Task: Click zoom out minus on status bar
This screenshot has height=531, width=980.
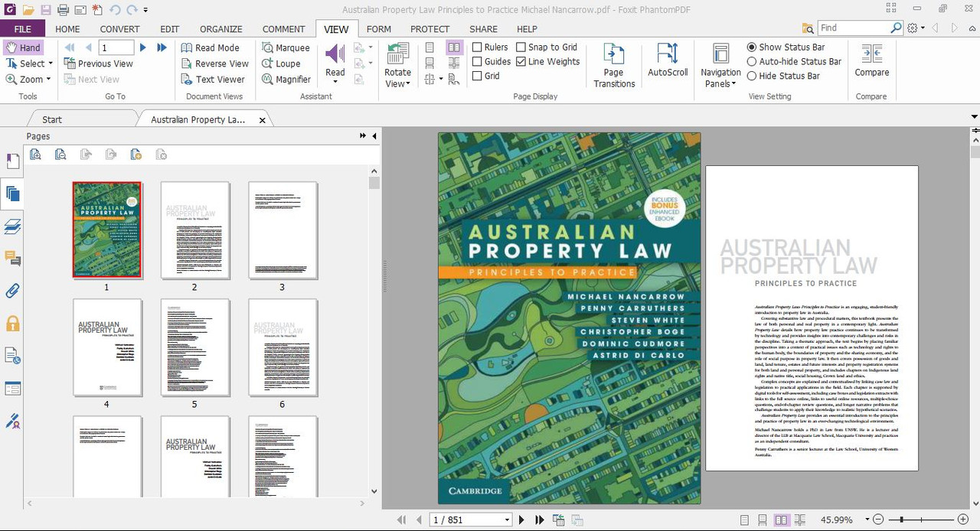Action: pyautogui.click(x=878, y=520)
